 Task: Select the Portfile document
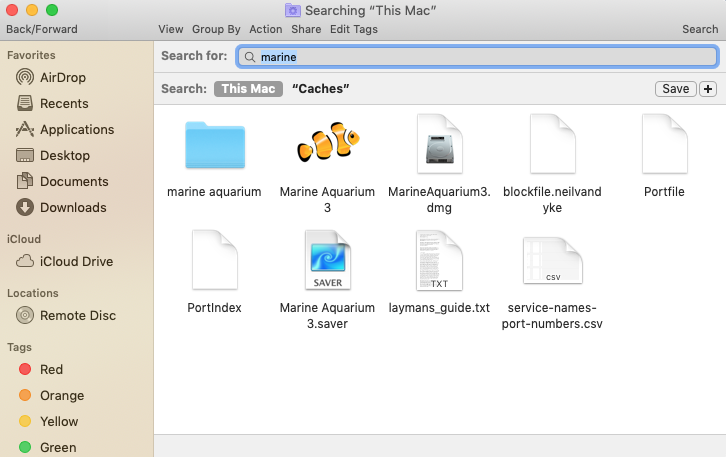(x=664, y=147)
